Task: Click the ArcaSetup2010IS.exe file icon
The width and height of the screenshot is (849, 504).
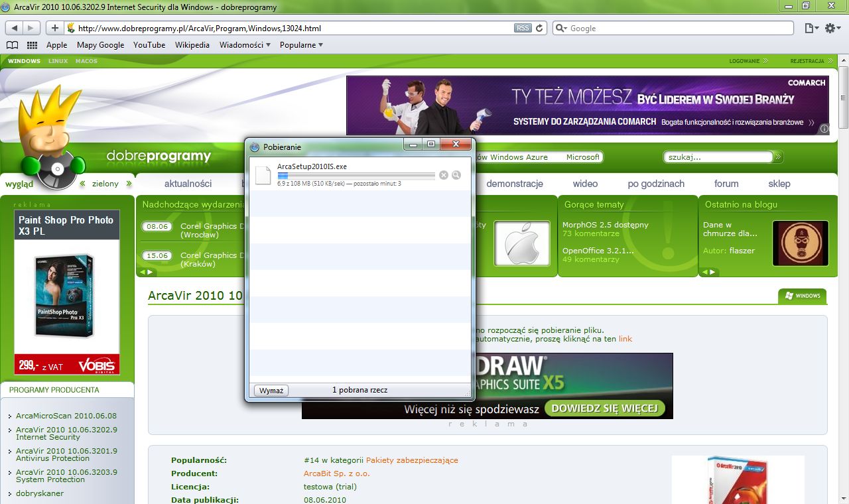Action: [263, 174]
